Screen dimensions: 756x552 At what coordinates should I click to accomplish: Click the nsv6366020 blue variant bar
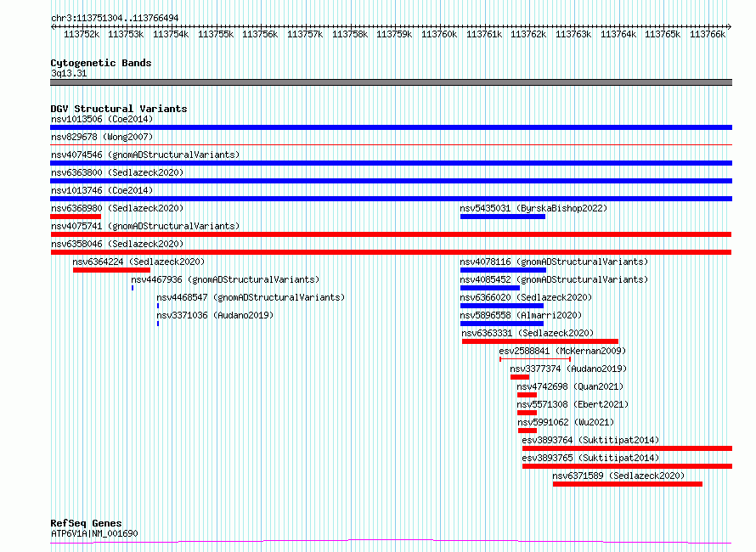coord(502,306)
